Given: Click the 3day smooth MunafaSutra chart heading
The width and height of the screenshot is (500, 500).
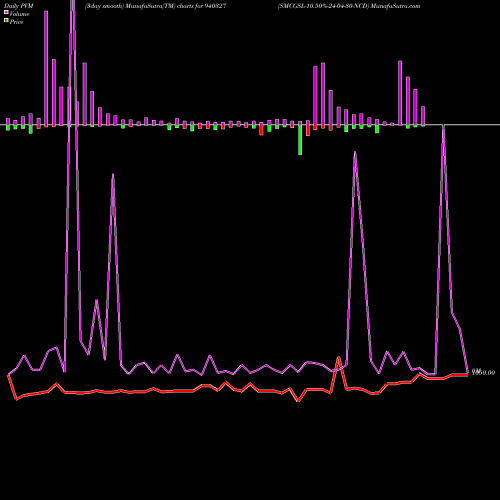Looking at the screenshot, I should [156, 6].
